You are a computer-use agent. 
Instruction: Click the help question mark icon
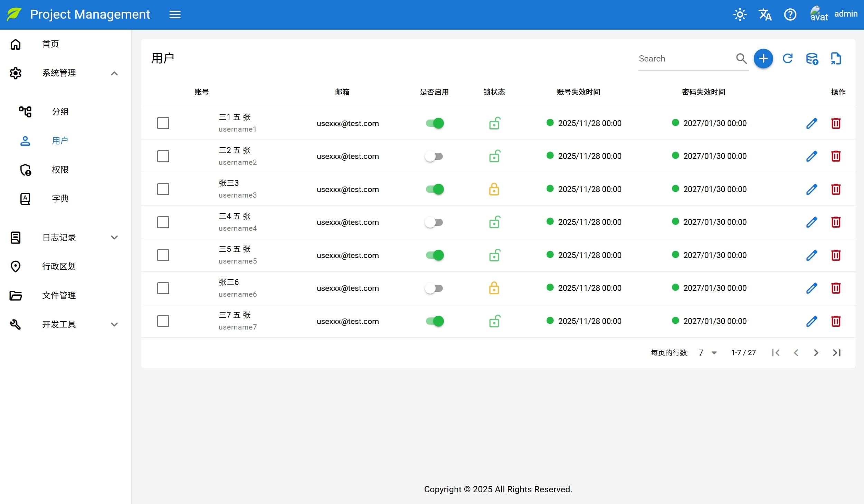(x=790, y=15)
